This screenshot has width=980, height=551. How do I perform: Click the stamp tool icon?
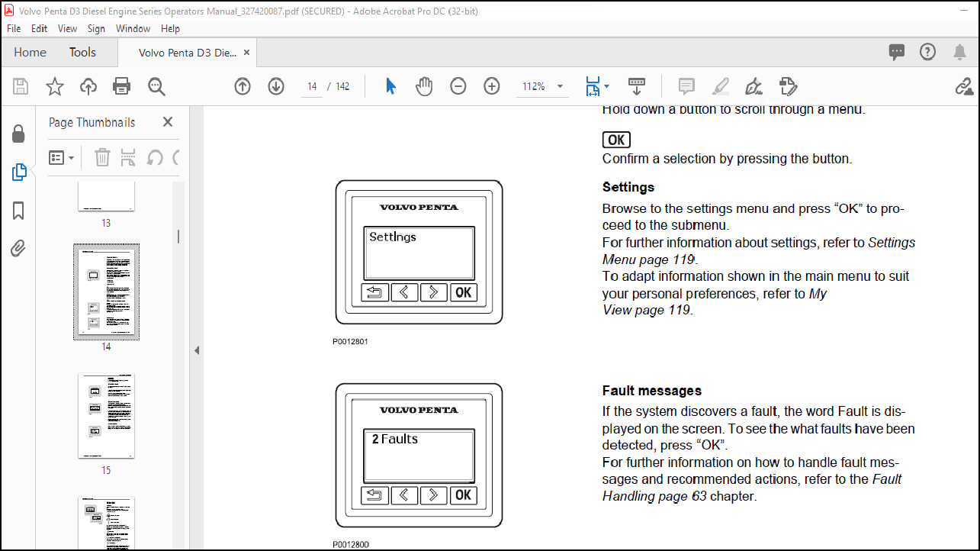click(x=788, y=86)
